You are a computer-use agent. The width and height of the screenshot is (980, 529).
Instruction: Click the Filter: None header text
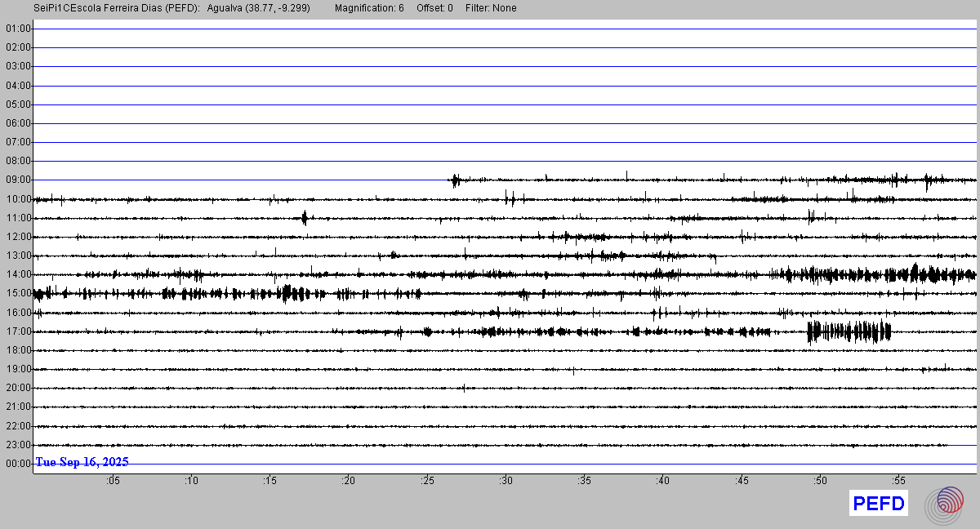tap(491, 8)
